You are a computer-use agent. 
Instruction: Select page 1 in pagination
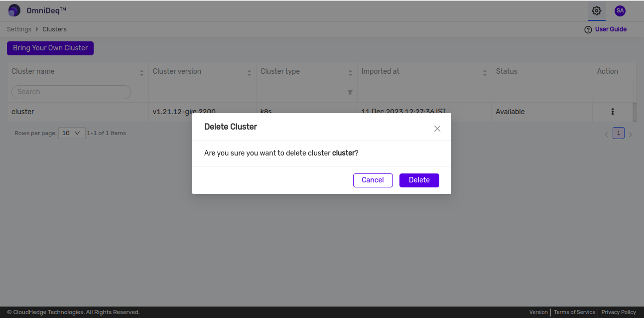[618, 133]
